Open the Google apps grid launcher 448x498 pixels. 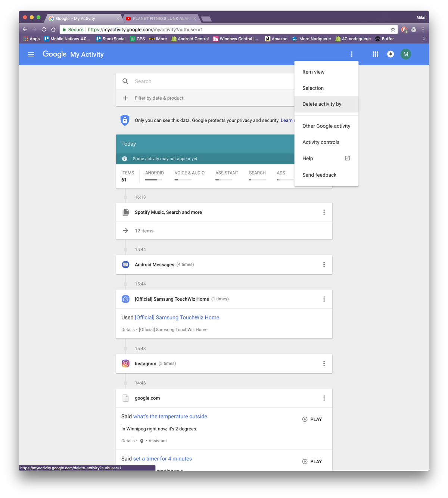pyautogui.click(x=375, y=54)
